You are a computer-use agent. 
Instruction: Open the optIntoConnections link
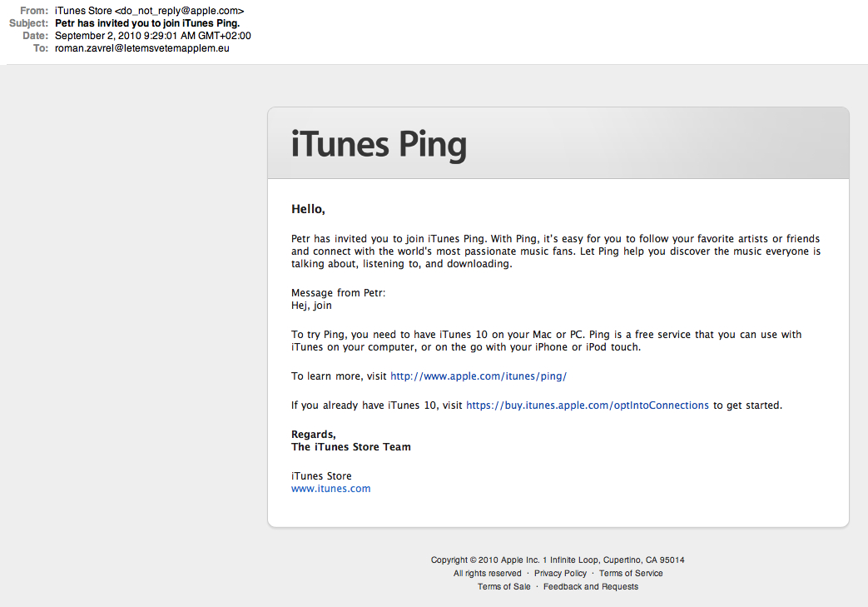588,405
